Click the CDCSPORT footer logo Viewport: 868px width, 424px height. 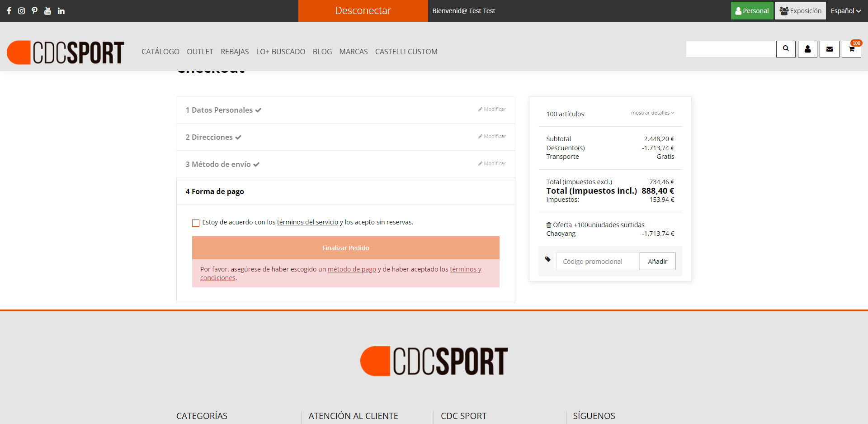pyautogui.click(x=434, y=361)
